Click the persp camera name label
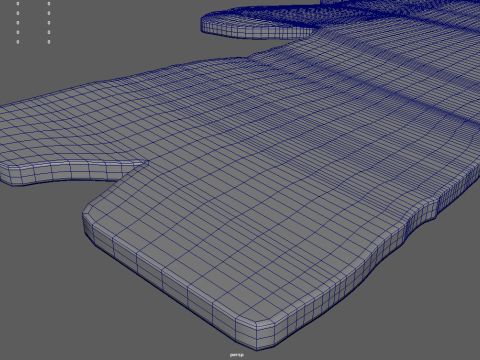480x360 pixels. tap(236, 355)
